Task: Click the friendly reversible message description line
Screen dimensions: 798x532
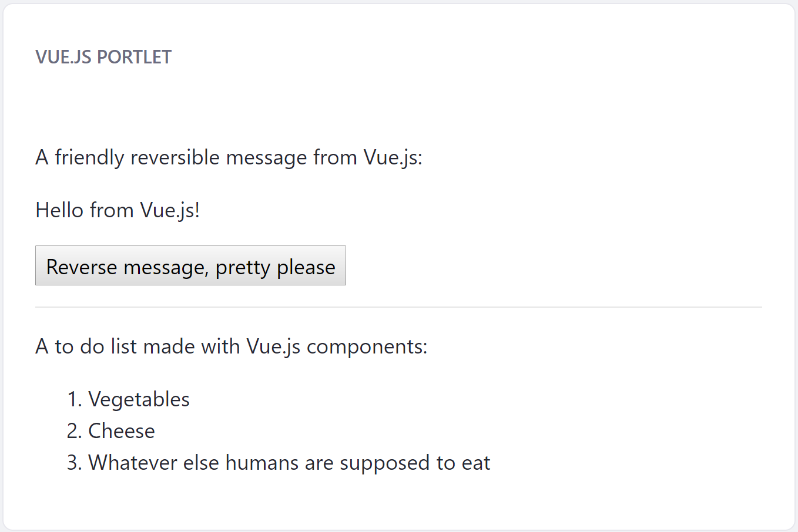Action: 229,157
